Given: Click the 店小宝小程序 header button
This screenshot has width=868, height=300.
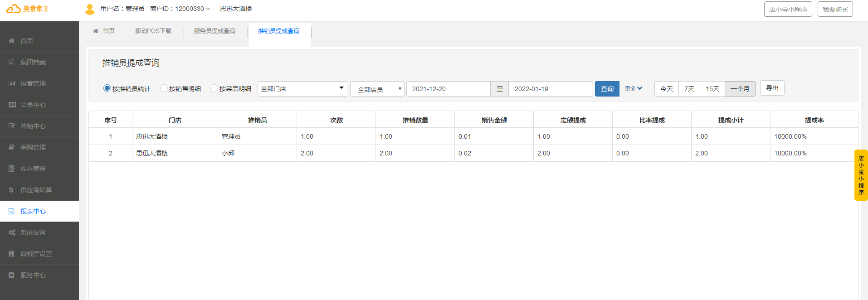Looking at the screenshot, I should [788, 9].
